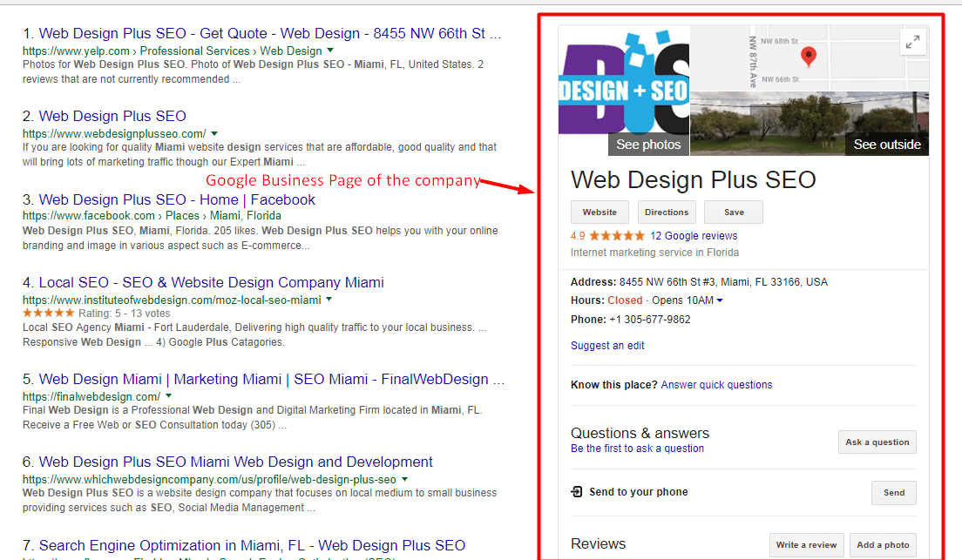Expand the opening hours dropdown arrow
The width and height of the screenshot is (962, 560).
720,300
